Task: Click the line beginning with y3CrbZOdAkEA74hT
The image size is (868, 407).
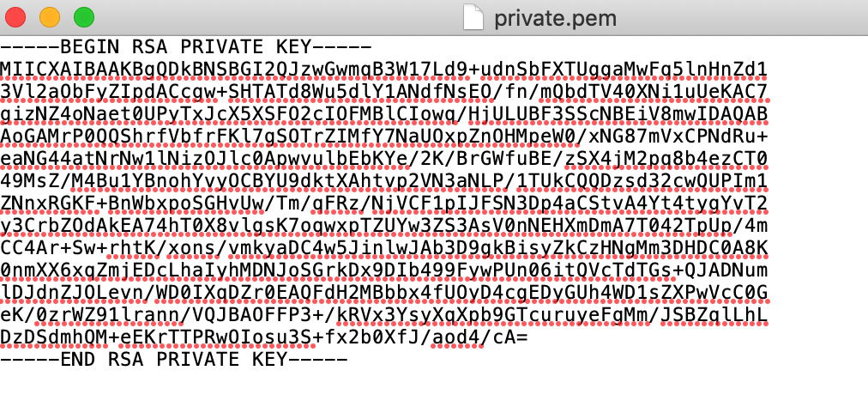Action: [383, 226]
